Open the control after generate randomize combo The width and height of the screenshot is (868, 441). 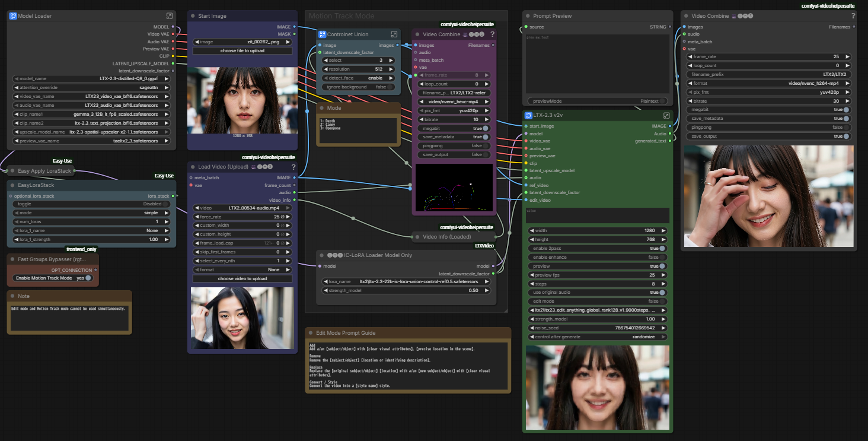pyautogui.click(x=598, y=337)
